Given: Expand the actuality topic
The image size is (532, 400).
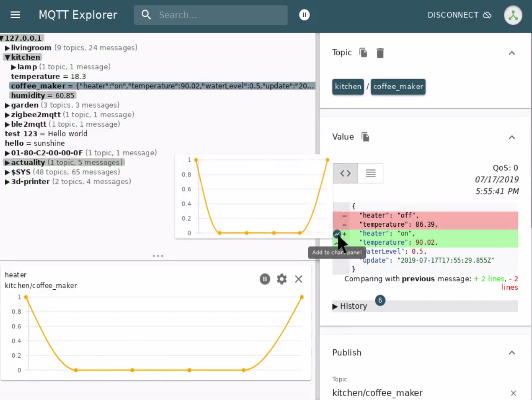Looking at the screenshot, I should pos(7,163).
